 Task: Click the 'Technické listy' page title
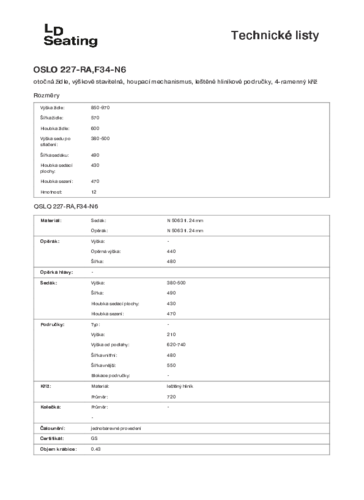pos(275,35)
